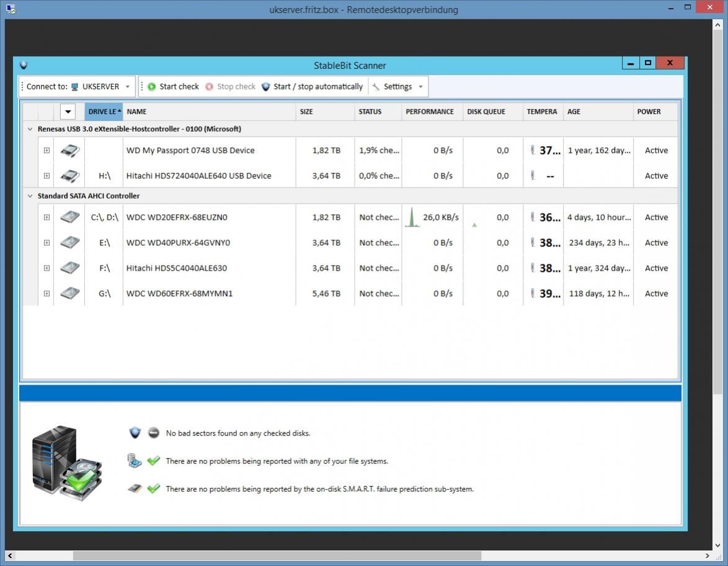Screen dimensions: 728x566
Task: Collapse the Standard SATA AHCI Controller group
Action: pos(30,196)
